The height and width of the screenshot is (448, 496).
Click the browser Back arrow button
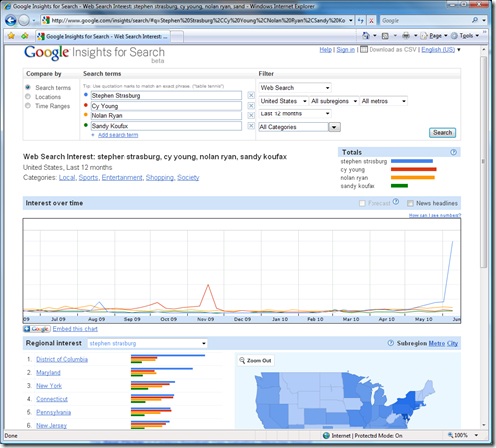(x=11, y=21)
